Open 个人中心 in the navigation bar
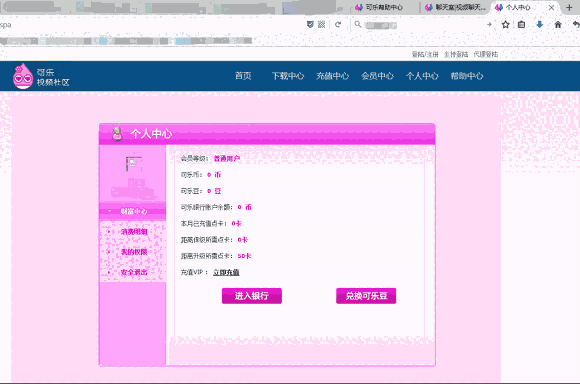 click(422, 76)
